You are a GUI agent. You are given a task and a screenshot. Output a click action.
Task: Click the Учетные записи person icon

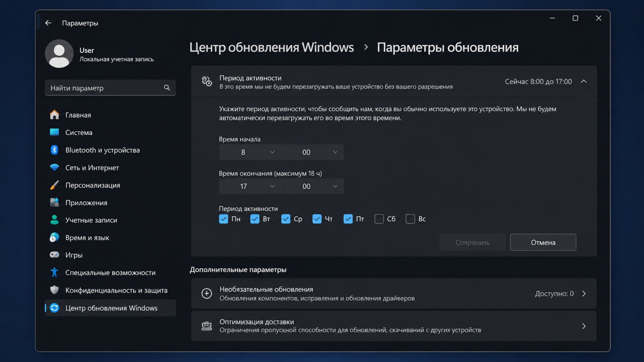pyautogui.click(x=54, y=220)
